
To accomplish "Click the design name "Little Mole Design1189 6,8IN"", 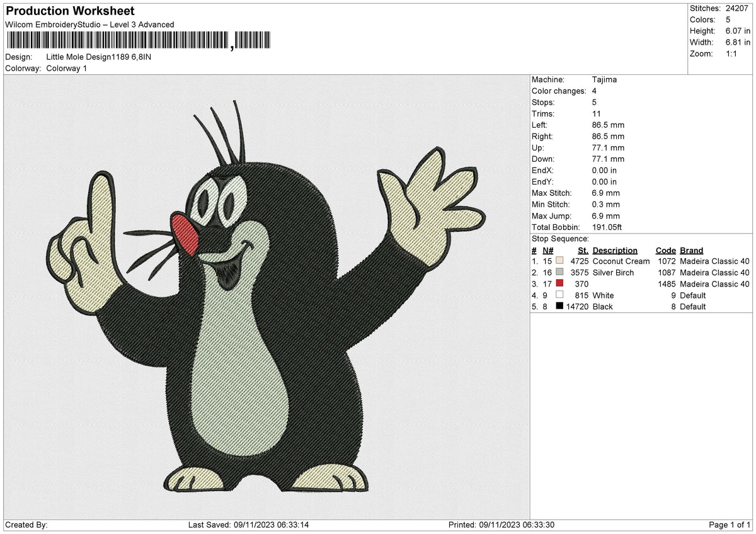I will coord(99,57).
